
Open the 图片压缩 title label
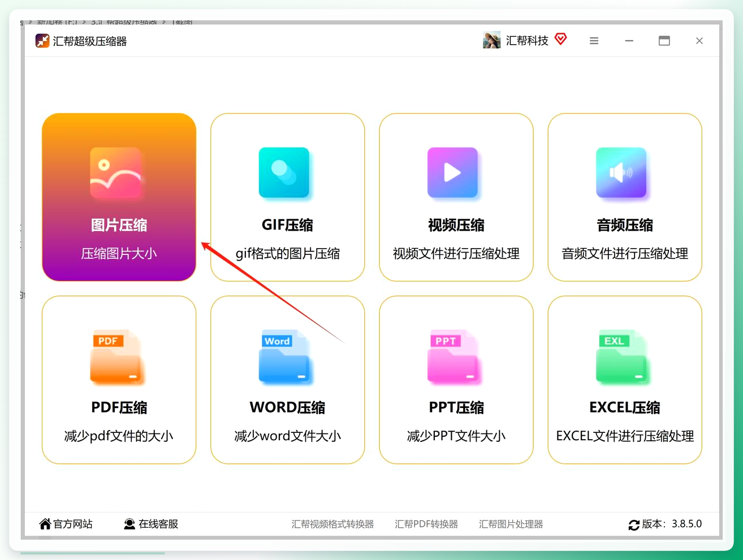click(x=119, y=225)
